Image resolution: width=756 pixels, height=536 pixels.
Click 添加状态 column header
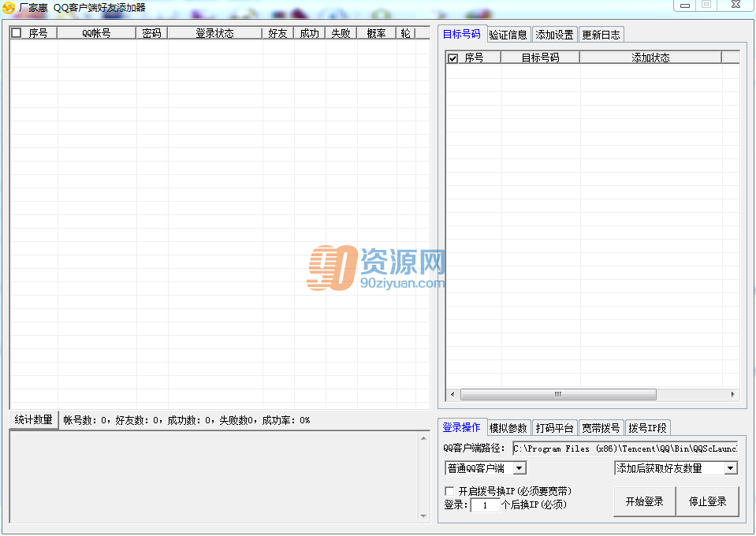651,58
